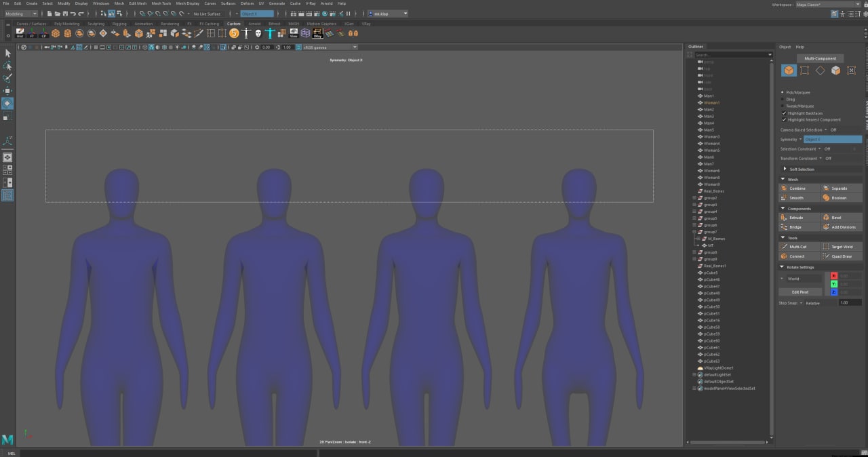Click the CP shelf icon
Image resolution: width=868 pixels, height=457 pixels.
click(43, 33)
